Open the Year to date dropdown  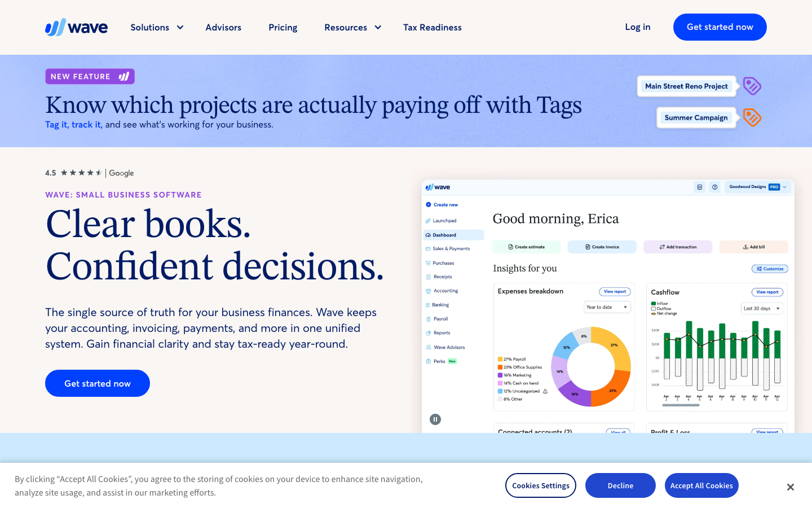(x=607, y=307)
